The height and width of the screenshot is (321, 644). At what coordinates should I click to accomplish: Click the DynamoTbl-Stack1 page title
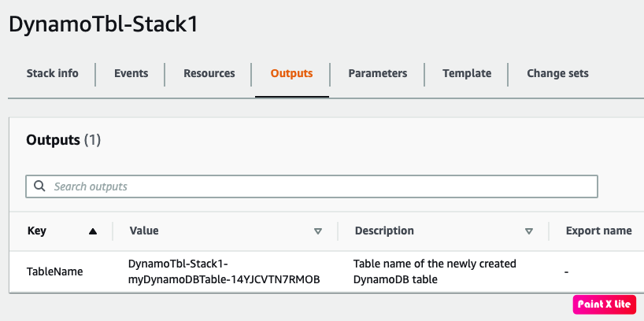[102, 24]
